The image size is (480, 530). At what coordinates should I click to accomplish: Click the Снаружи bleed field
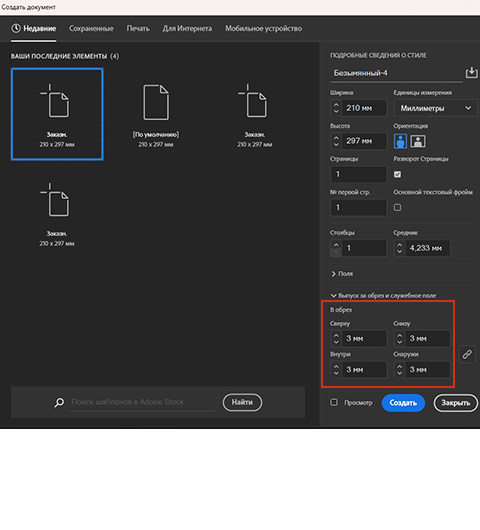pos(428,369)
